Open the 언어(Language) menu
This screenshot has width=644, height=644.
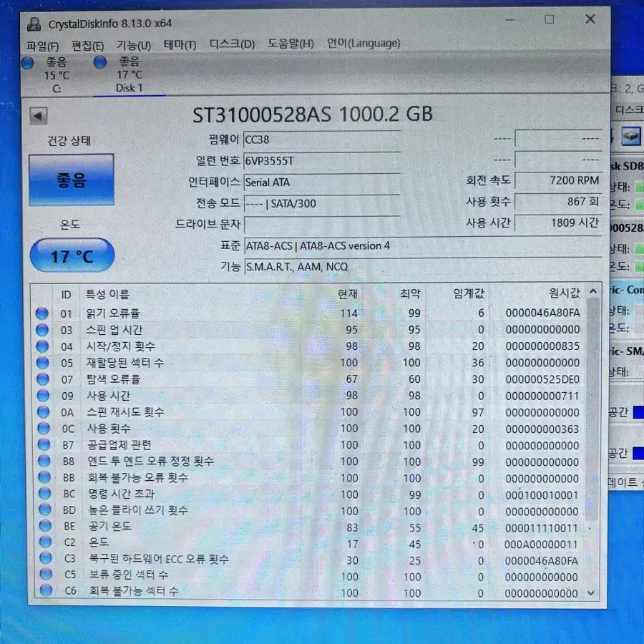click(364, 43)
